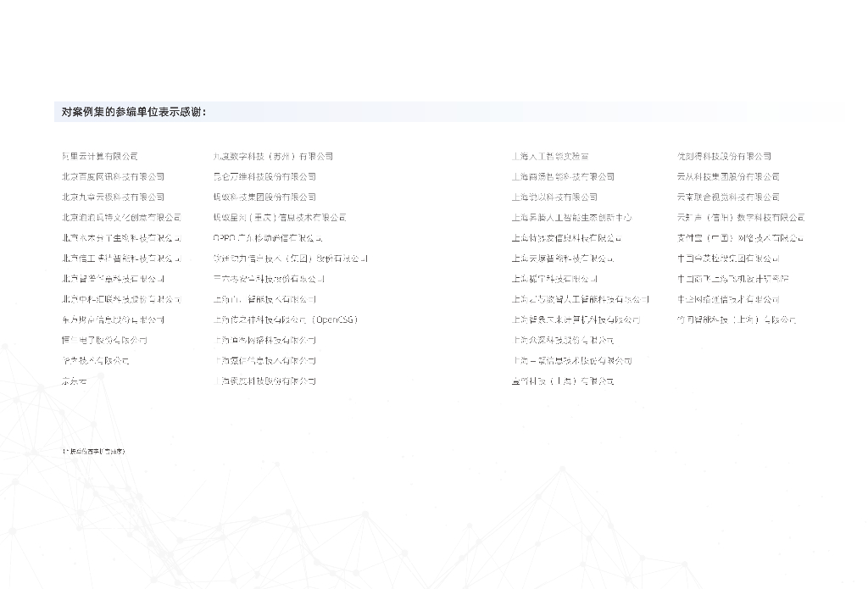Click "软通动力信息技术（集团）股份有限公司"
Screen dimensions: 868x589
[x=291, y=258]
